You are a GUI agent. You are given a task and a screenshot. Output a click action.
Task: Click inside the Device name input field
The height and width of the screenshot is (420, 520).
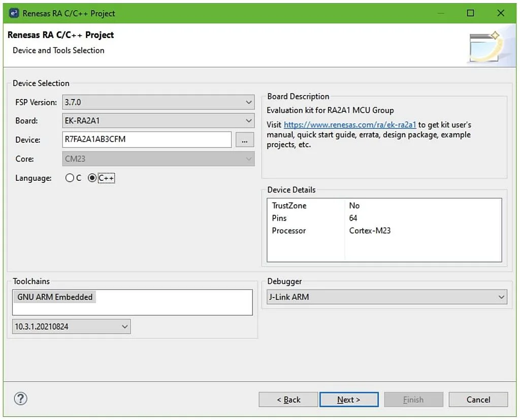coord(147,140)
